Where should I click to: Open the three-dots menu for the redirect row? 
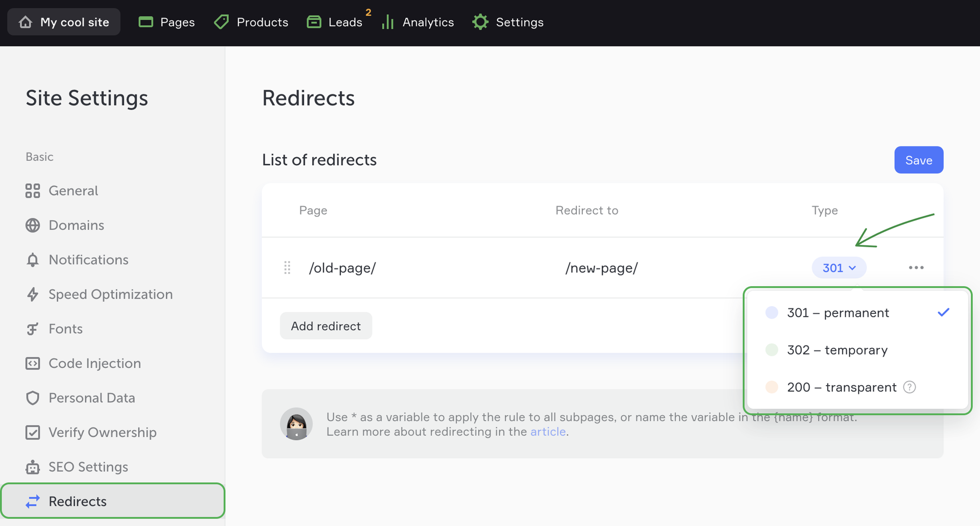pos(916,268)
